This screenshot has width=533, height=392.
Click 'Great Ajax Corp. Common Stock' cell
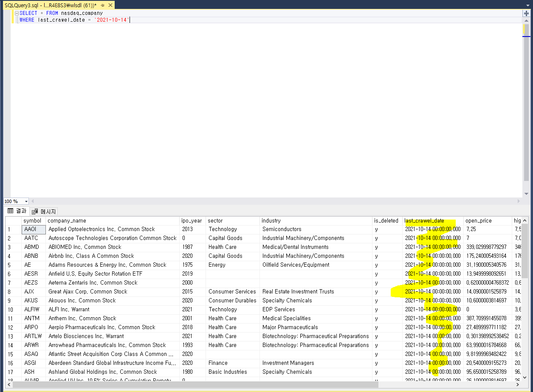[113, 292]
